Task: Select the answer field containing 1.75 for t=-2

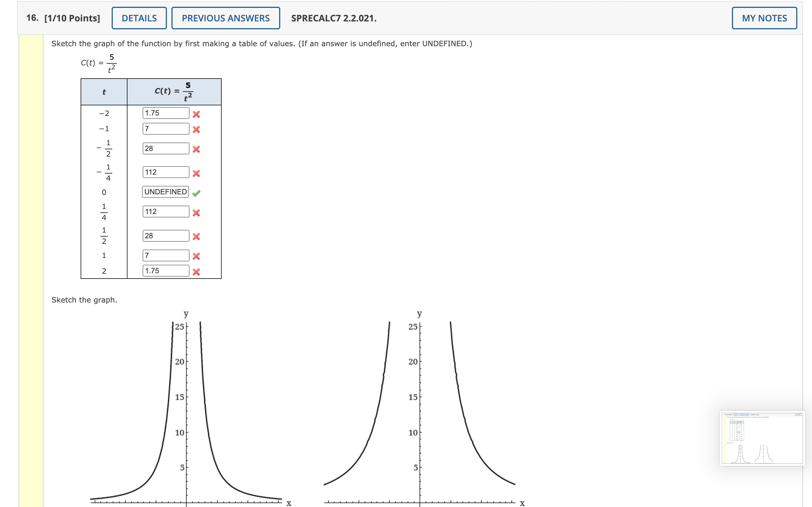Action: point(166,113)
